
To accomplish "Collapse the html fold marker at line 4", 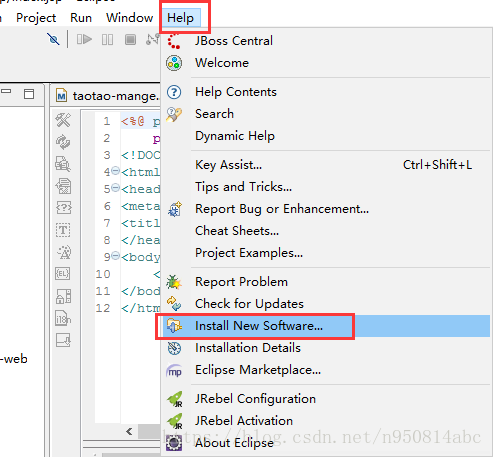I will pyautogui.click(x=115, y=171).
